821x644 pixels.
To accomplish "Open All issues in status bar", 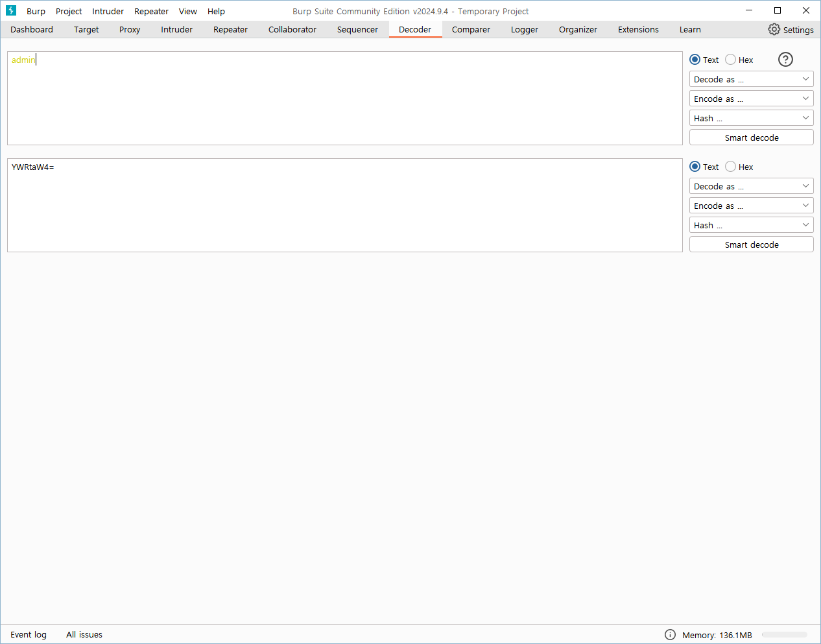I will (x=84, y=634).
